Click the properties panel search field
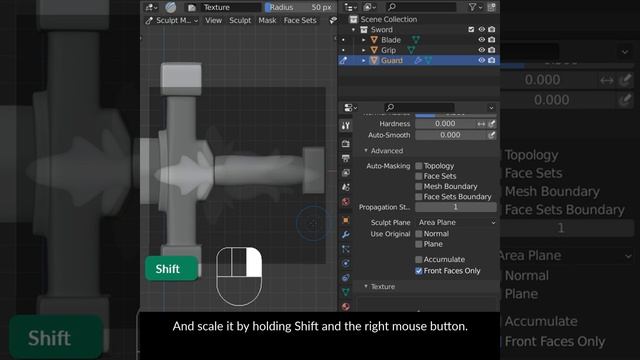Screen dimensions: 640x360 click(419, 108)
